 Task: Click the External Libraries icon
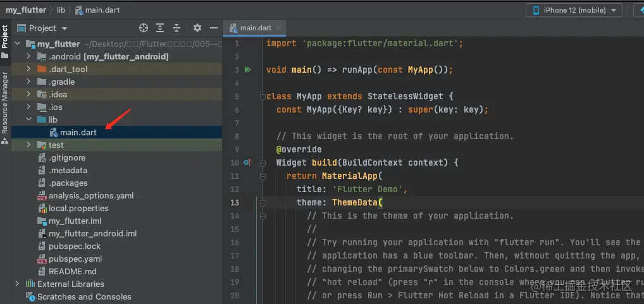point(30,284)
